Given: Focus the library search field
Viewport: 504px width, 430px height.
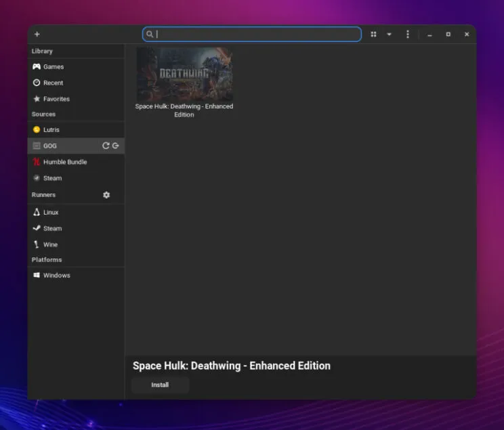Looking at the screenshot, I should [x=252, y=34].
